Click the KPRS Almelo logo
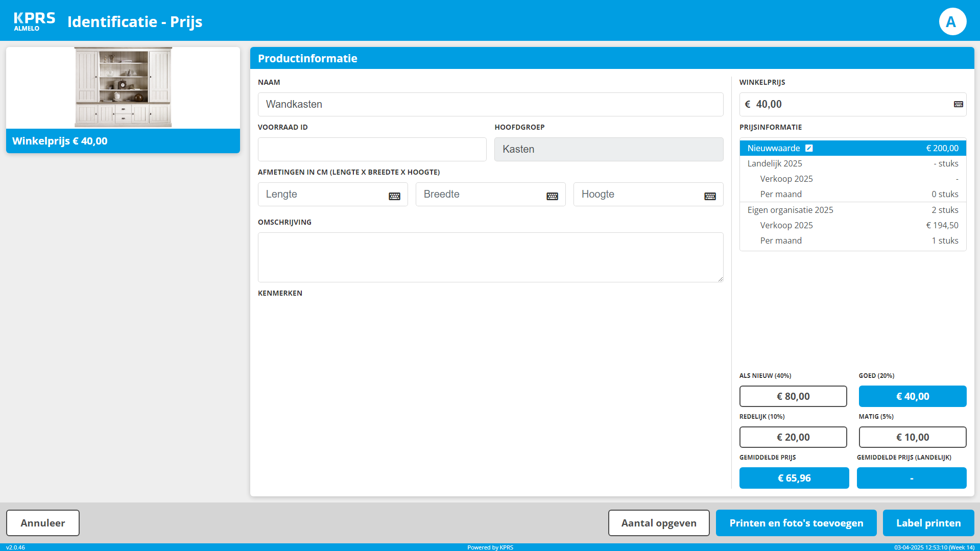Image resolution: width=980 pixels, height=551 pixels. click(x=34, y=21)
